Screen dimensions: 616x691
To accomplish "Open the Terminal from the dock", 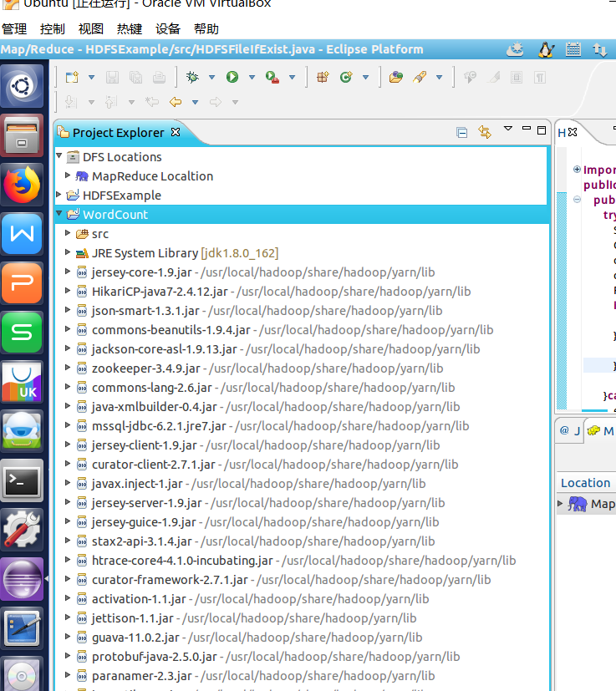I will click(x=22, y=480).
